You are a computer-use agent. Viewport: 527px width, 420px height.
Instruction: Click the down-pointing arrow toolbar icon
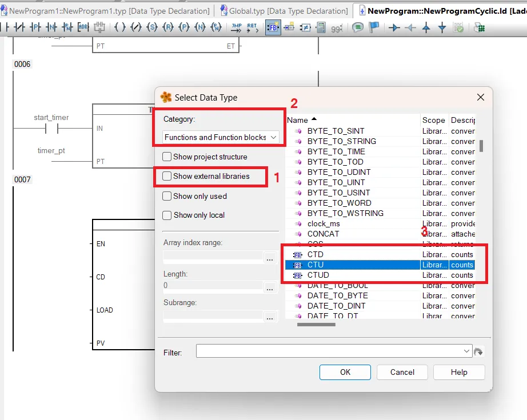click(442, 27)
